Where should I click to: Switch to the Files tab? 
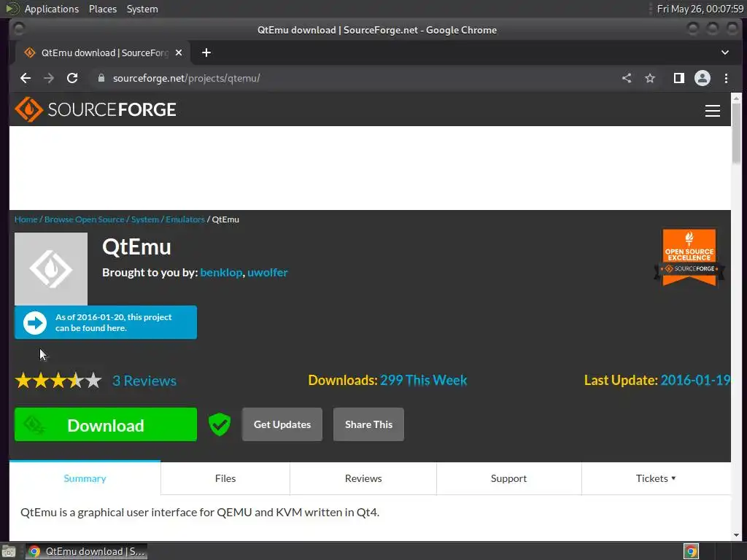[225, 478]
